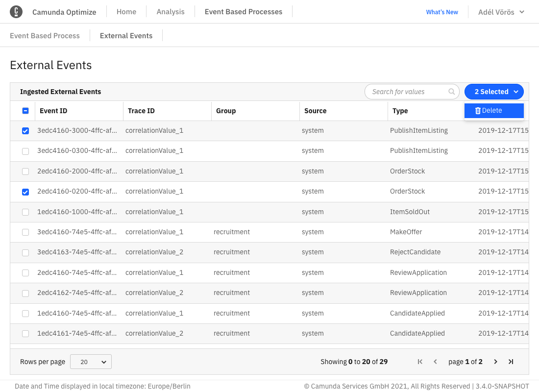Viewport: 539px width, 392px height.
Task: Click the search magnifier icon
Action: coord(451,92)
